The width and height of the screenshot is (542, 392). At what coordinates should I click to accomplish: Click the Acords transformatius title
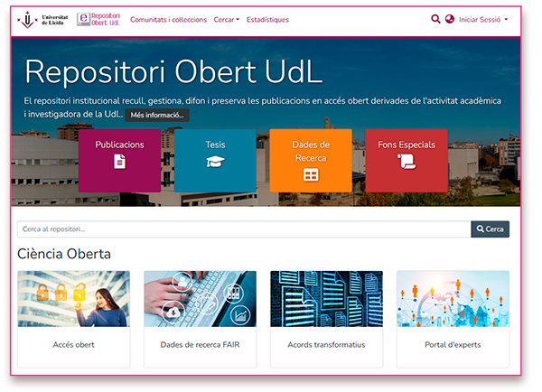(326, 345)
